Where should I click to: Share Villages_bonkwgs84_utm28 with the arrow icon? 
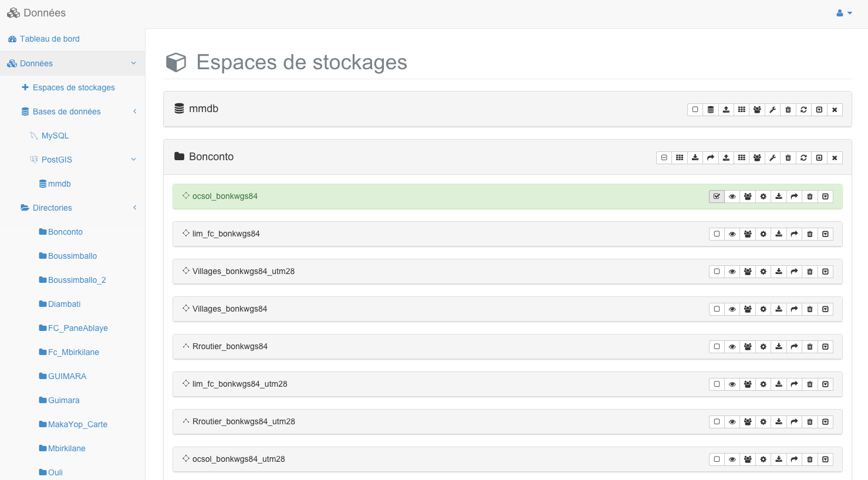tap(794, 272)
